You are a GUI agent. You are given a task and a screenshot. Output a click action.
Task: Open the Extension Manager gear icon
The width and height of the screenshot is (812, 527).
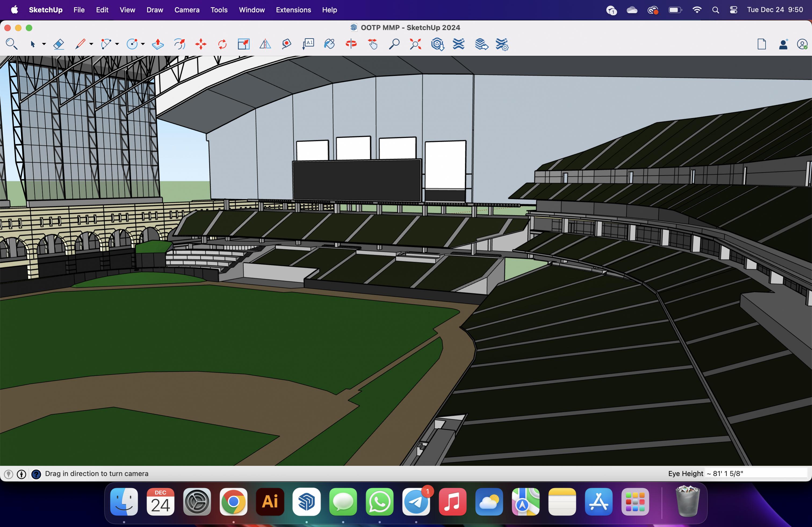tap(502, 44)
